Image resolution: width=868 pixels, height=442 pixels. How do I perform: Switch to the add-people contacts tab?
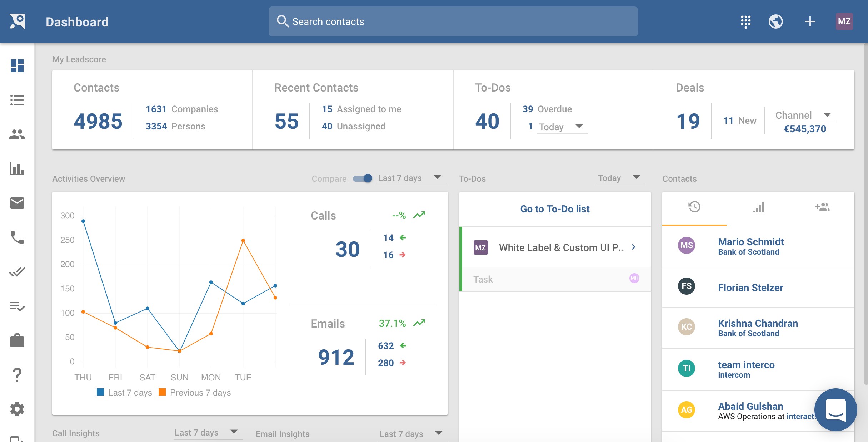[x=822, y=207]
